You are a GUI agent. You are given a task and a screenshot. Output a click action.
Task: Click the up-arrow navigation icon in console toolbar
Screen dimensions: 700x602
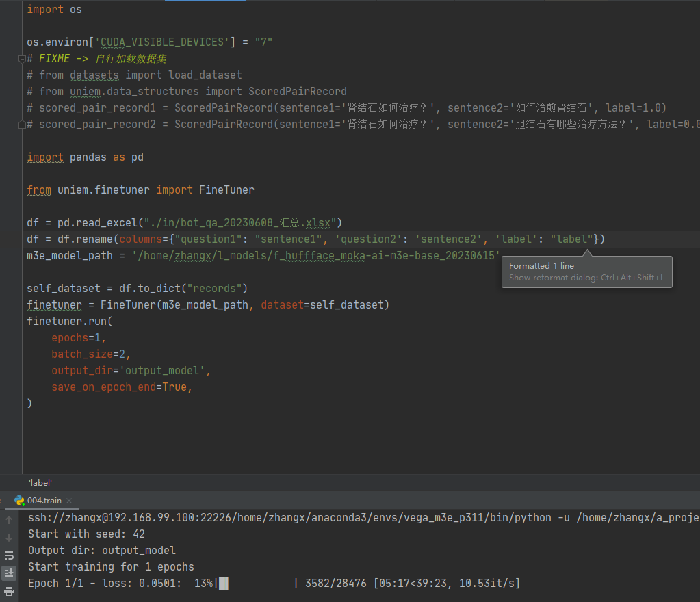coord(9,519)
